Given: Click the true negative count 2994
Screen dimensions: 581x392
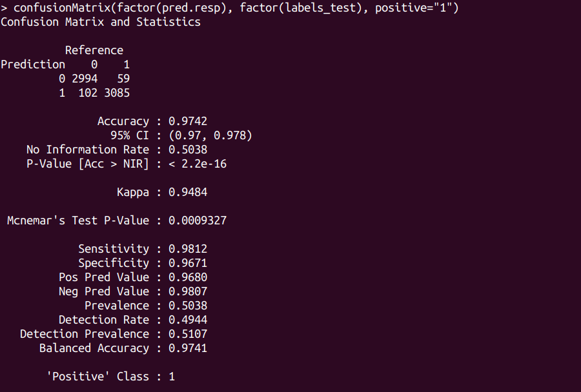Looking at the screenshot, I should pyautogui.click(x=85, y=79).
